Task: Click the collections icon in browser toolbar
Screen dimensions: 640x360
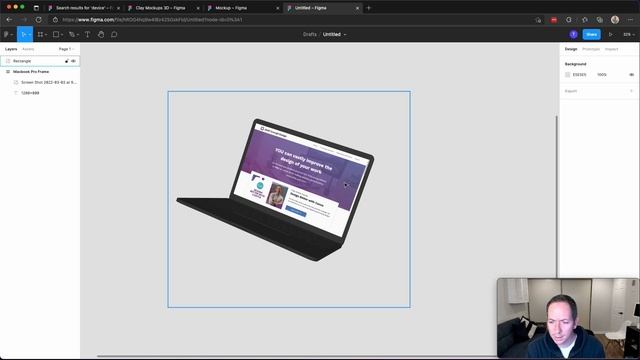Action: [600, 20]
